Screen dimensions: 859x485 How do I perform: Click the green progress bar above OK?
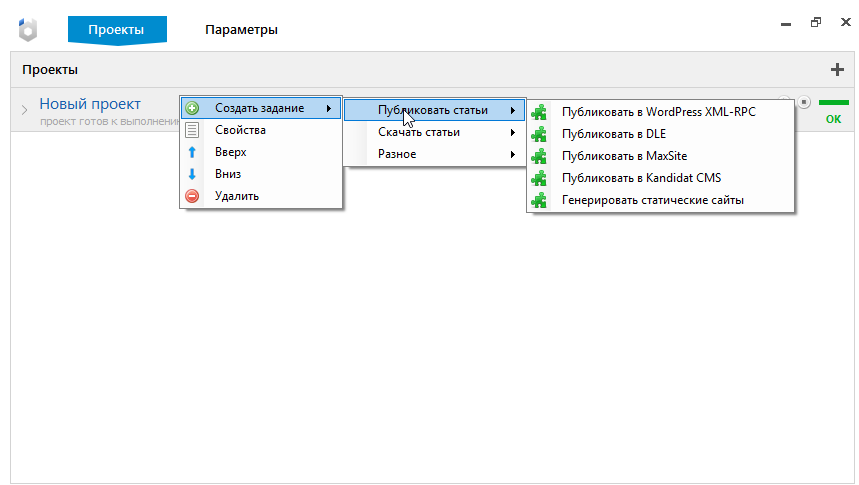point(833,102)
